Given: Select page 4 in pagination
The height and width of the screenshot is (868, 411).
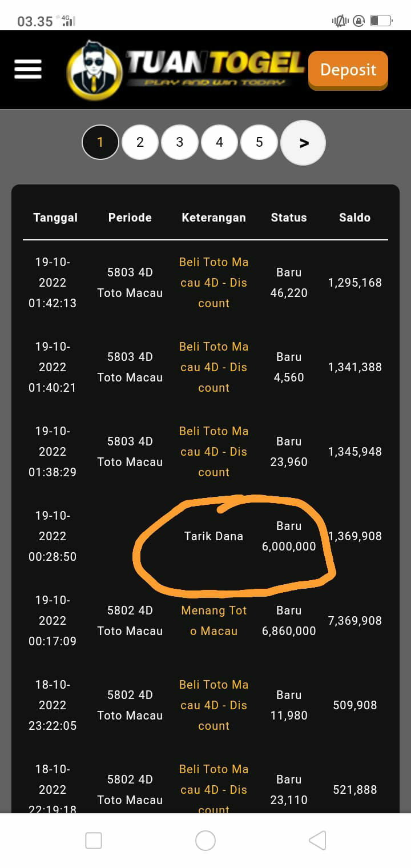Looking at the screenshot, I should pos(219,142).
